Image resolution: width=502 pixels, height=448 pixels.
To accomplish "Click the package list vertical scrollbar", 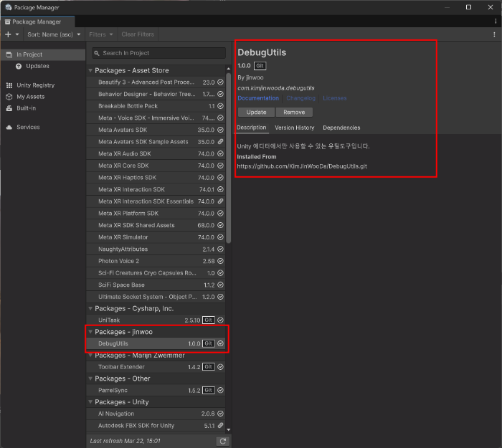I will point(229,158).
